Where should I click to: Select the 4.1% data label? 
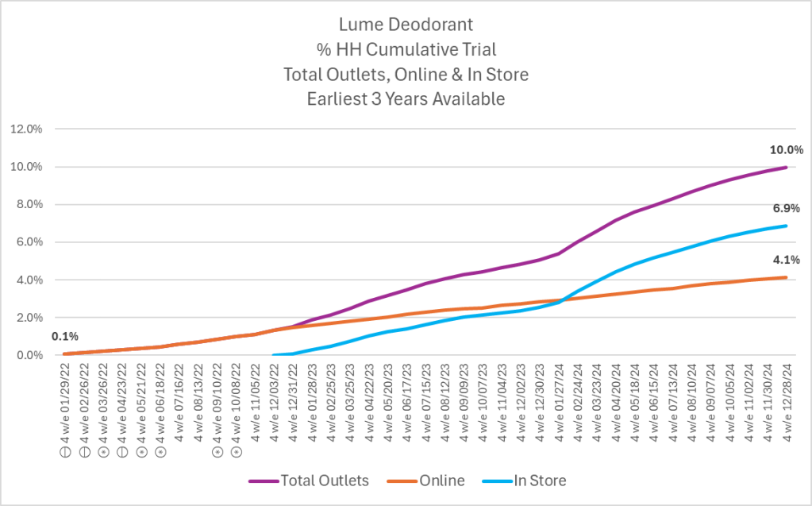point(786,259)
